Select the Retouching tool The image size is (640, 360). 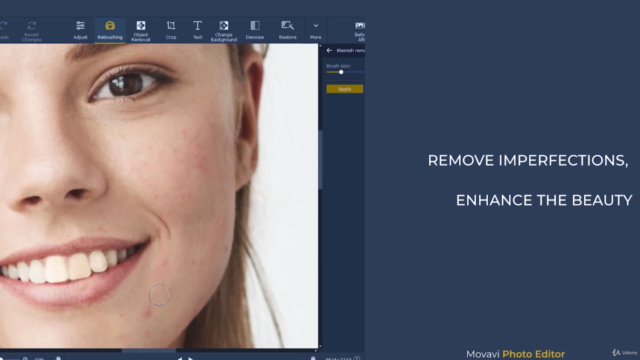(x=110, y=30)
